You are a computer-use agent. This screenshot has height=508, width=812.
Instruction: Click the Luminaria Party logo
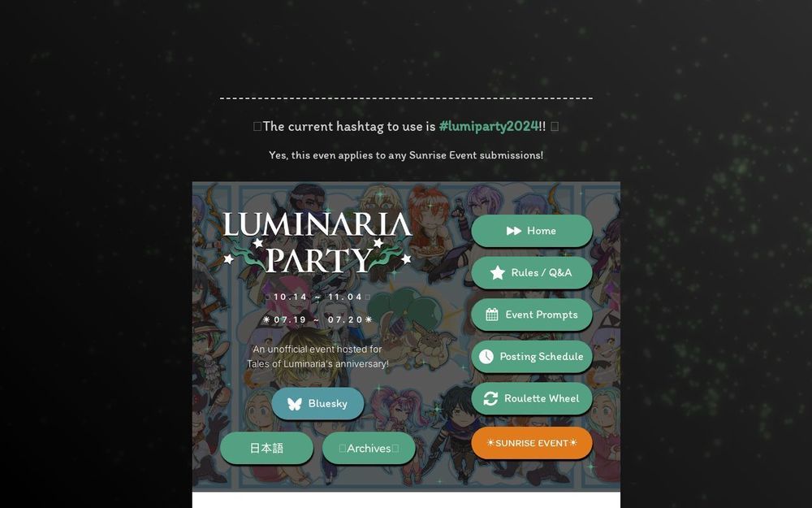(x=317, y=242)
